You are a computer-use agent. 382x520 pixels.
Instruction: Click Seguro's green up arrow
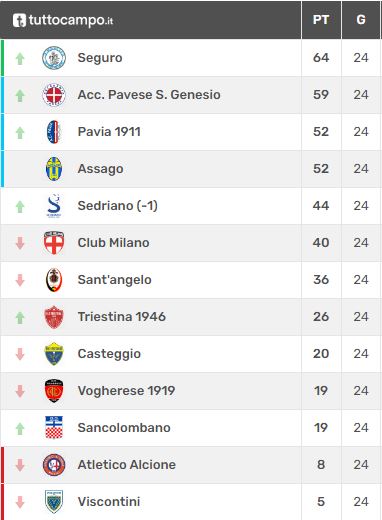(20, 59)
